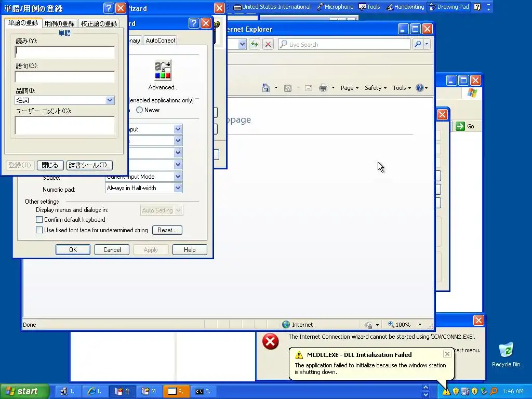This screenshot has height=399, width=532.
Task: Click the help ? button on 単語/用例の登録 title bar
Action: [108, 8]
